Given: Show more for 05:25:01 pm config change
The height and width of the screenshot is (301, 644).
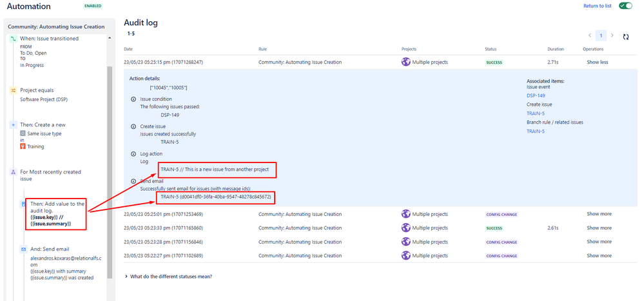Looking at the screenshot, I should coord(599,214).
